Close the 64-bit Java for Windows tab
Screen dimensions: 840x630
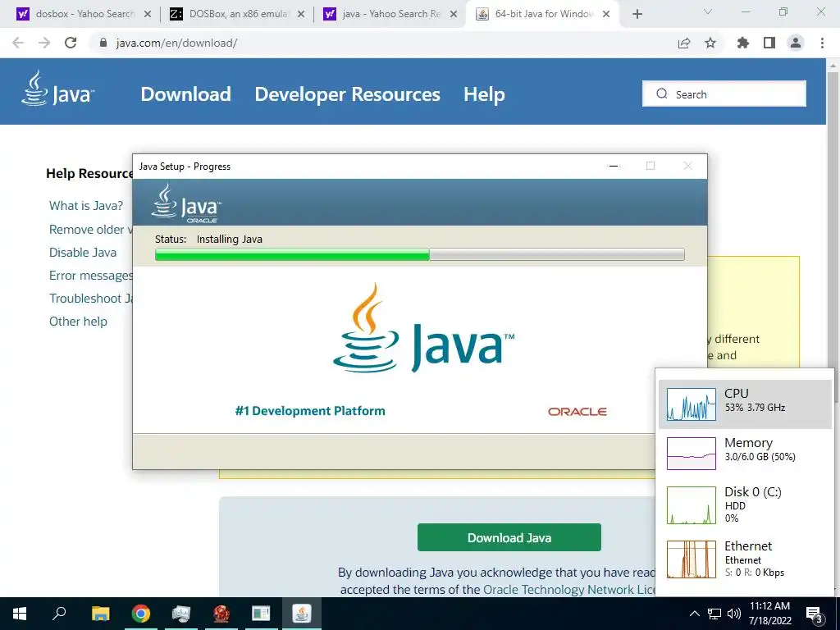[606, 14]
